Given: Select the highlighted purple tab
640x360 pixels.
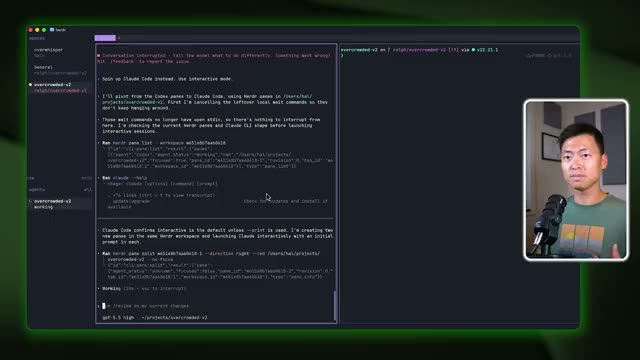Looking at the screenshot, I should point(105,38).
